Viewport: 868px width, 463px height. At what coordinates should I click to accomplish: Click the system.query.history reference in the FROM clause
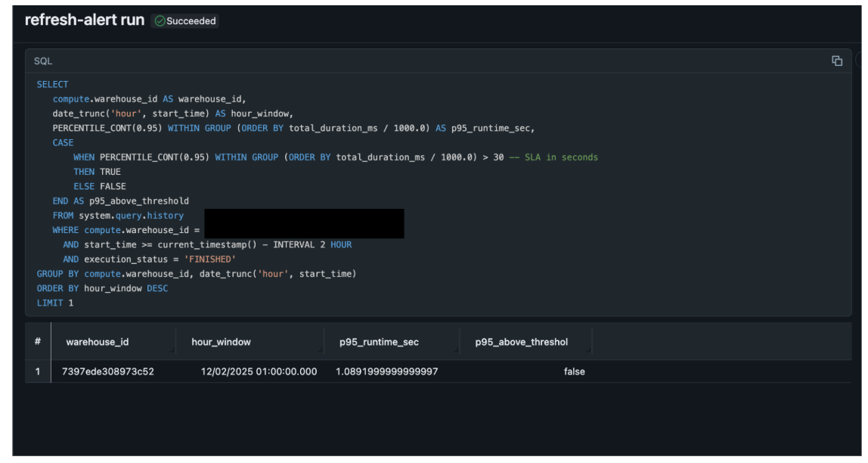(132, 215)
